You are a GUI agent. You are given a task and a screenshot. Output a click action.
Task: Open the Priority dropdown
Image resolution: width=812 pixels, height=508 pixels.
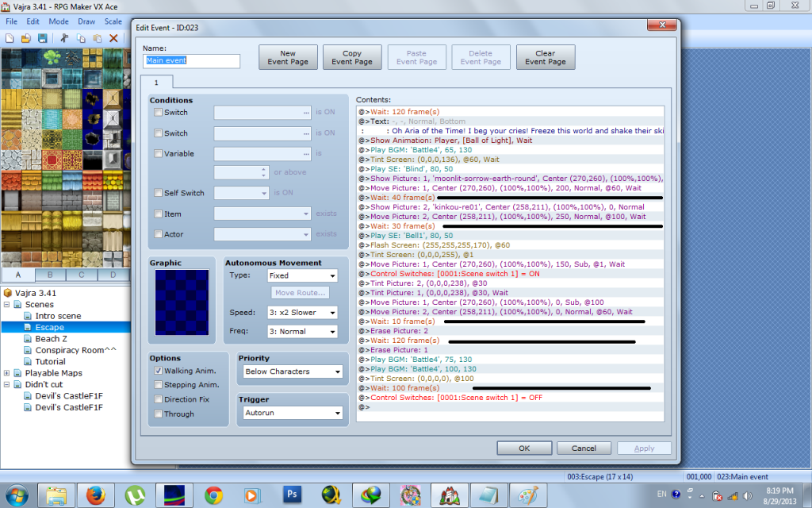pyautogui.click(x=293, y=371)
